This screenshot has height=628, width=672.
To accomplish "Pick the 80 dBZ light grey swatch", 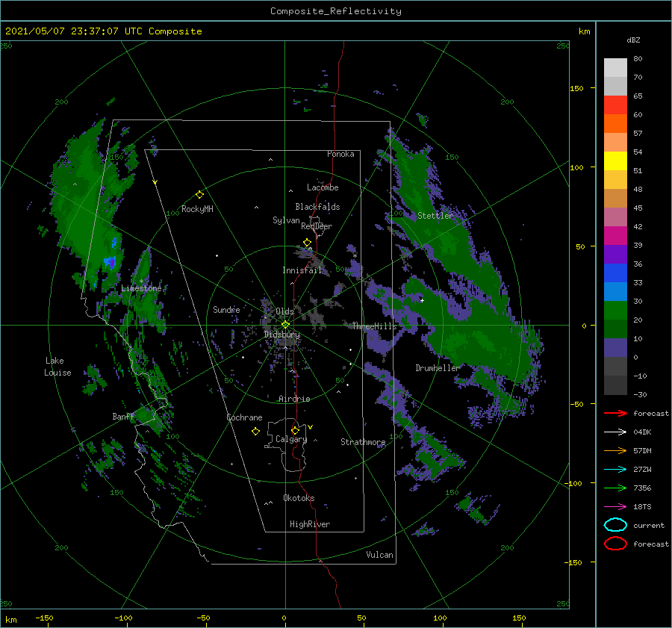I will tap(615, 68).
